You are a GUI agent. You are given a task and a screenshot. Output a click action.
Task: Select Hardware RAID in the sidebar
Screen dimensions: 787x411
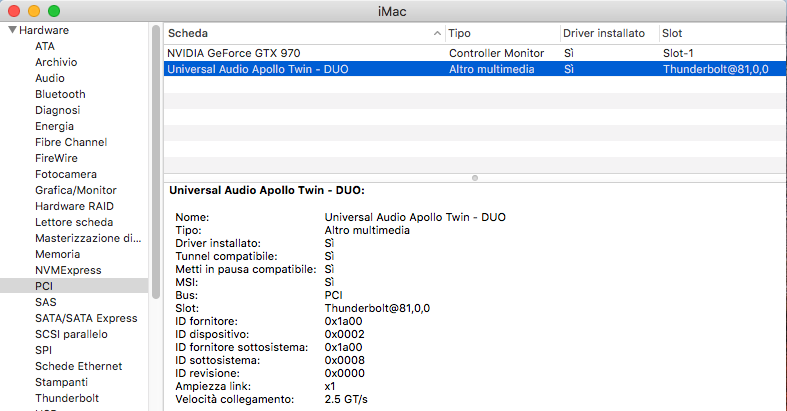coord(74,206)
